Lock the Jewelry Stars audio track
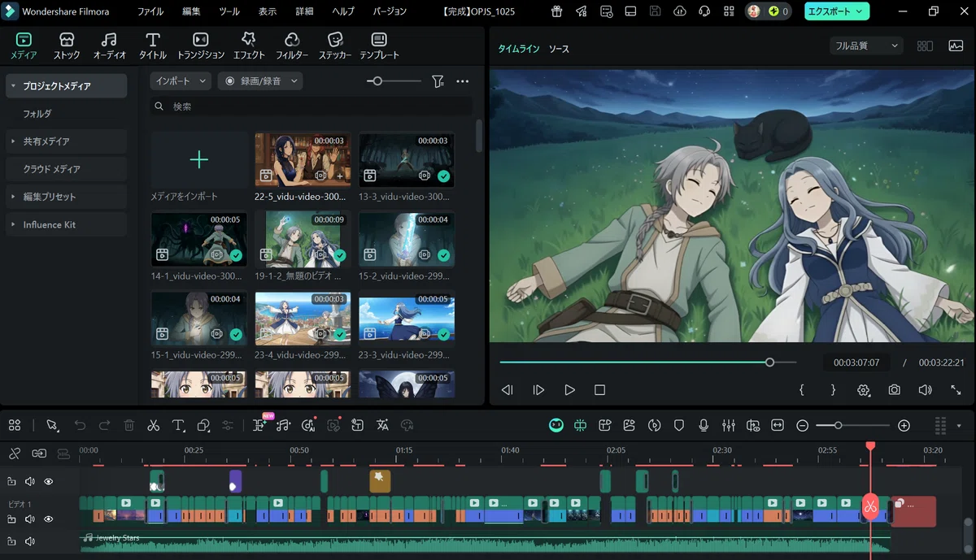The image size is (976, 560). tap(11, 541)
